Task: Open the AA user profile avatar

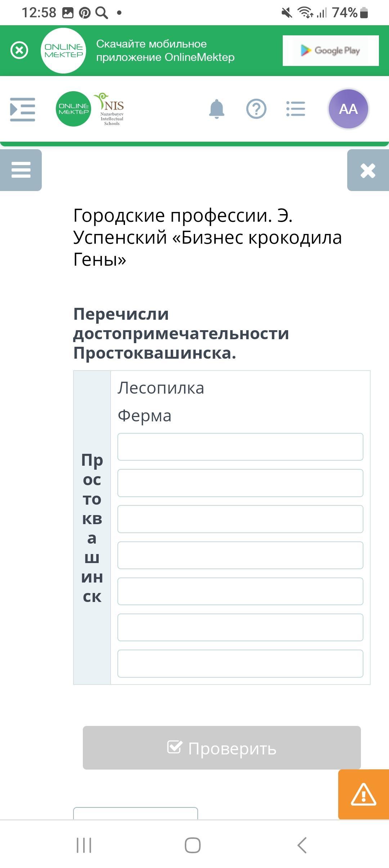Action: point(348,109)
